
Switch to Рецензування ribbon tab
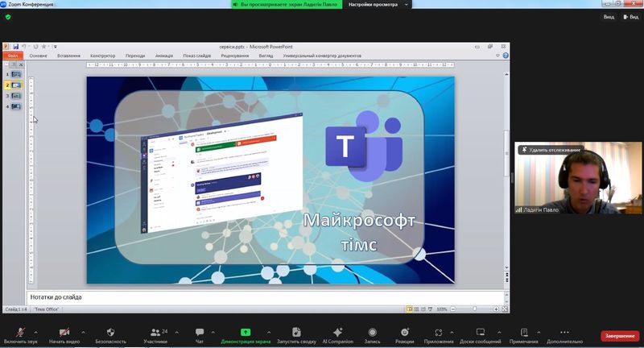click(234, 56)
